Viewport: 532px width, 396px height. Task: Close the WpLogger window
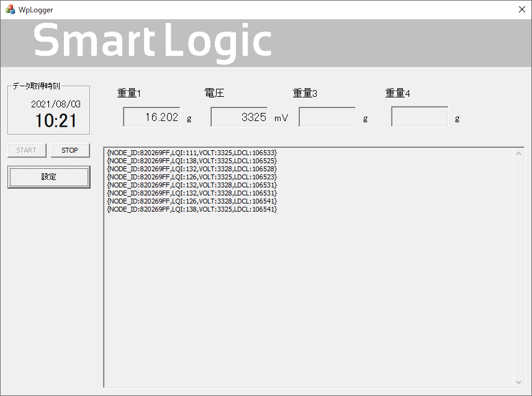[521, 10]
